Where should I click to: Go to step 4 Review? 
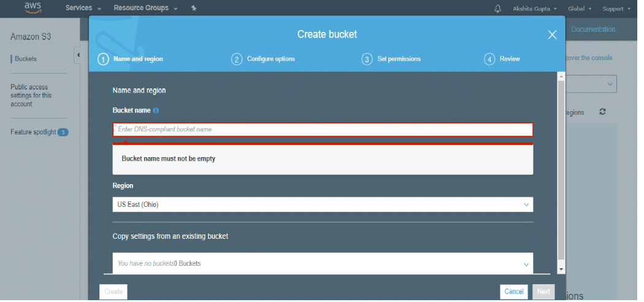502,59
